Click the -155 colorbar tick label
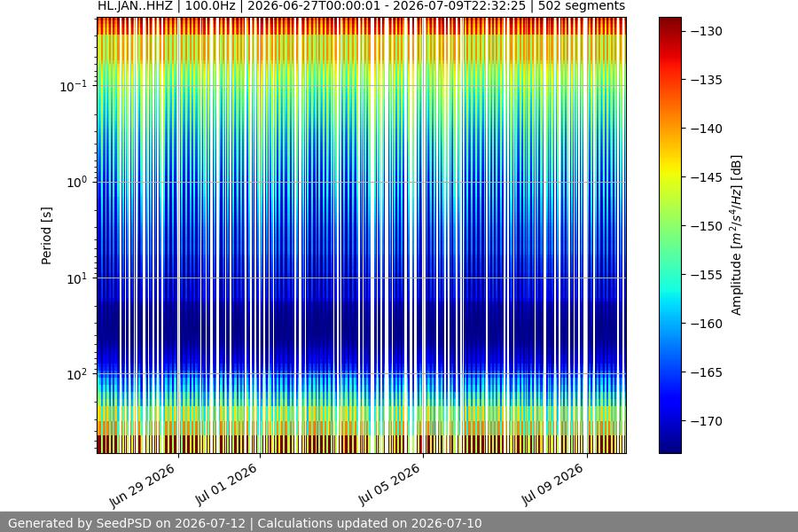Image resolution: width=798 pixels, height=532 pixels. point(707,275)
